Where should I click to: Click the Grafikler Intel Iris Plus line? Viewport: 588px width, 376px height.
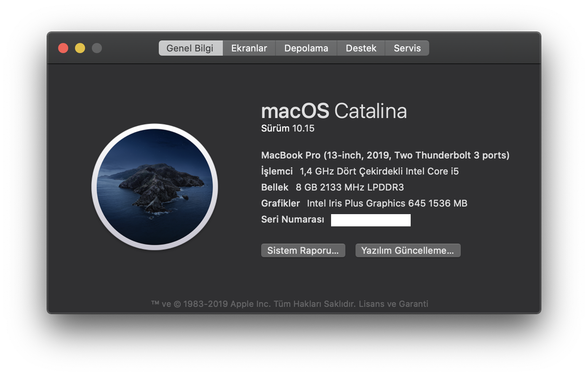pos(364,203)
